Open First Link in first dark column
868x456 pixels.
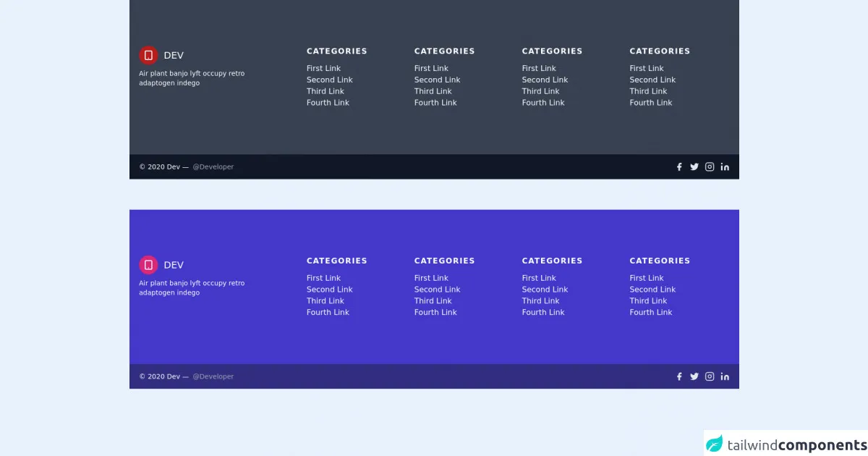[323, 69]
